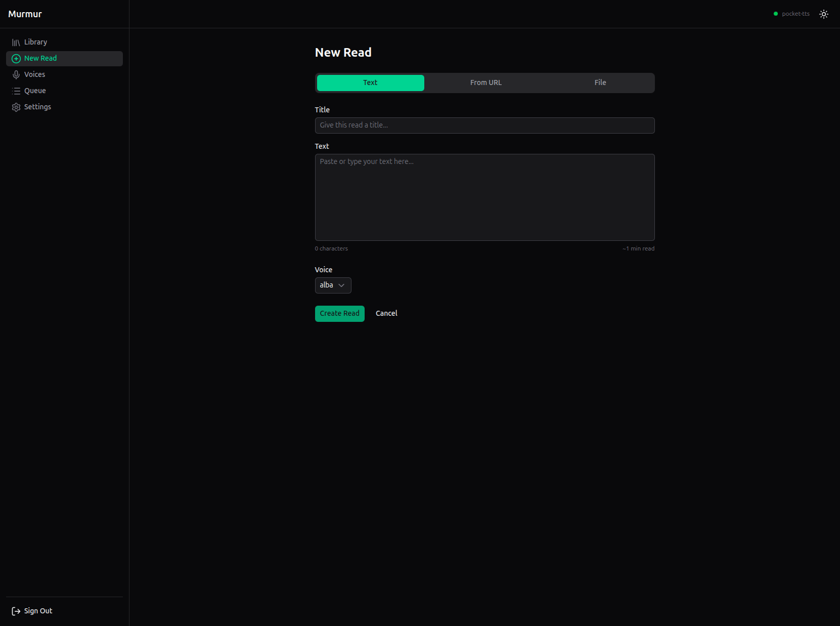840x626 pixels.
Task: Click the Sign Out link
Action: tap(37, 611)
